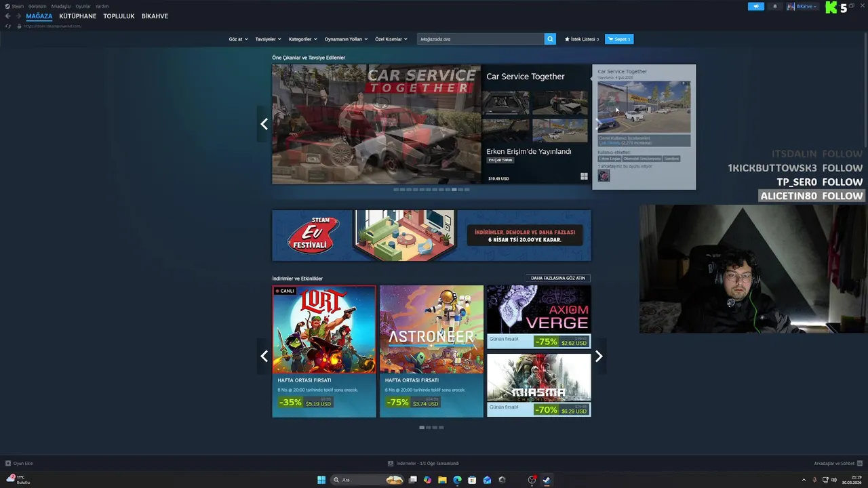Open Task View in the taskbar

[412, 480]
